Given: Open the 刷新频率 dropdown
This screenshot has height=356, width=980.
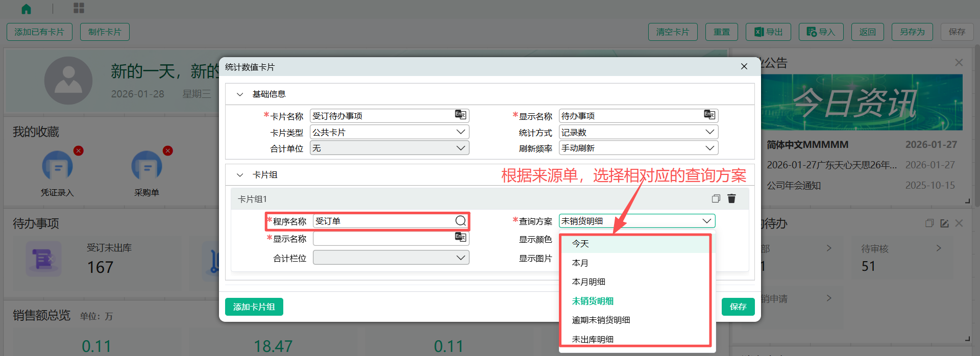Looking at the screenshot, I should click(709, 148).
